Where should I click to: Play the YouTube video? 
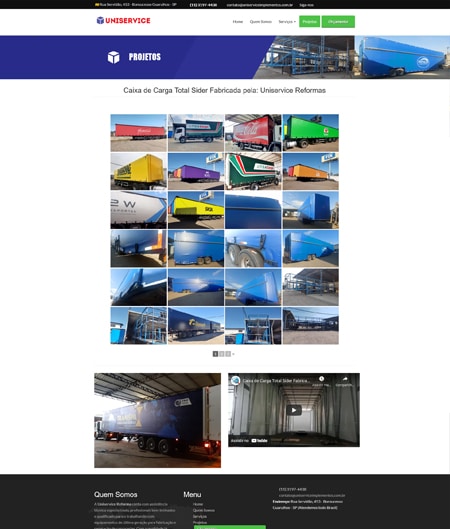294,410
